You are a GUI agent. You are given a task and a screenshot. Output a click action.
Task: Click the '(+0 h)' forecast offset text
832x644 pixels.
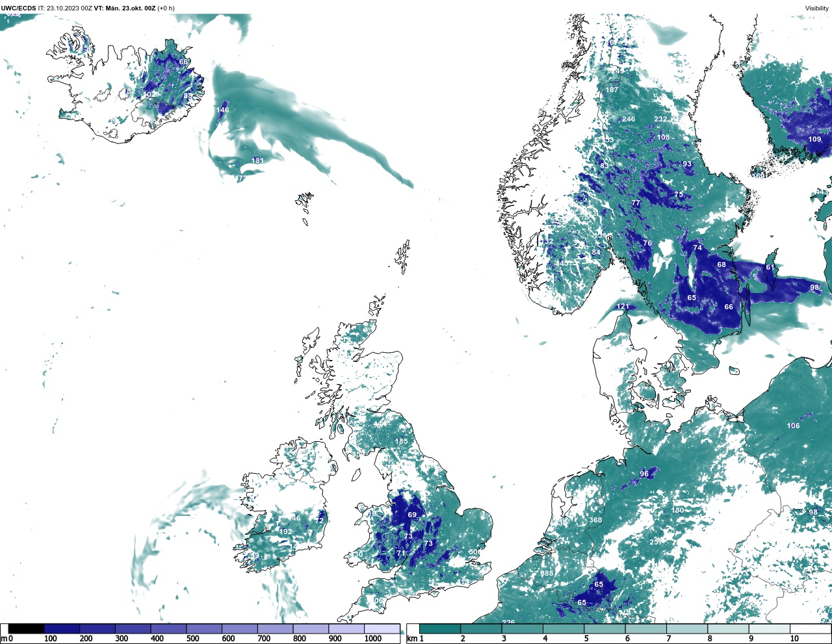click(166, 8)
